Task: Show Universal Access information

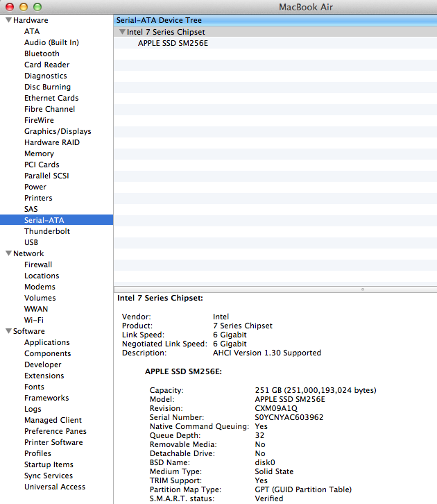Action: (x=55, y=487)
